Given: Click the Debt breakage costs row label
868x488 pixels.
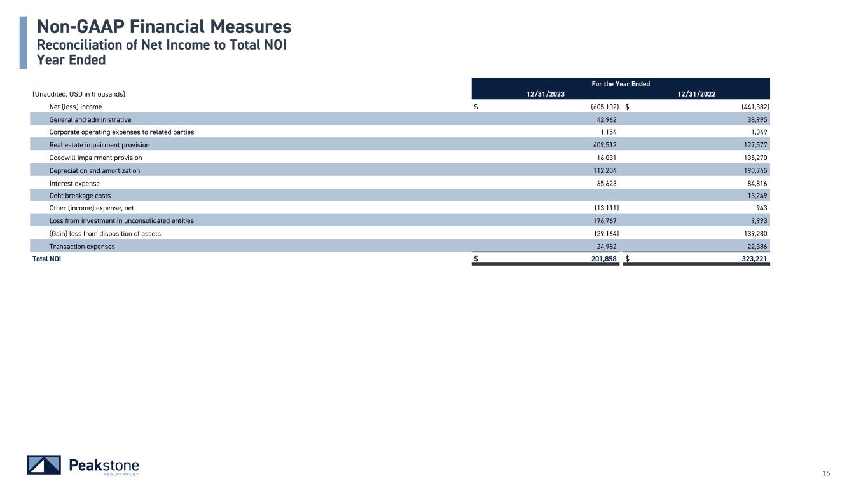Looking at the screenshot, I should click(x=80, y=196).
